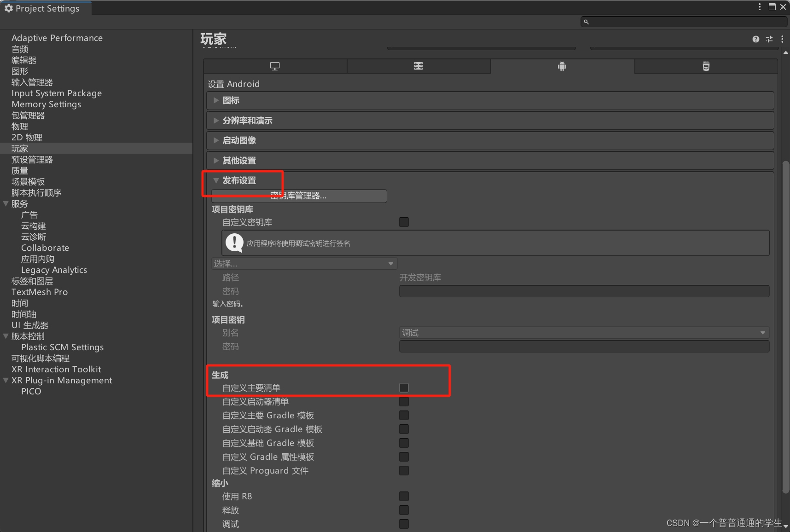
Task: Select the Android platform tab icon
Action: pyautogui.click(x=562, y=66)
